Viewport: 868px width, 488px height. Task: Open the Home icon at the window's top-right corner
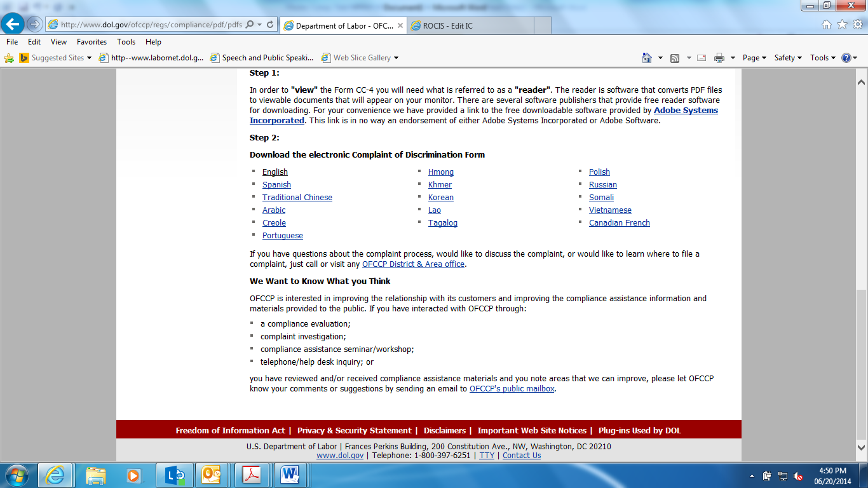click(826, 25)
